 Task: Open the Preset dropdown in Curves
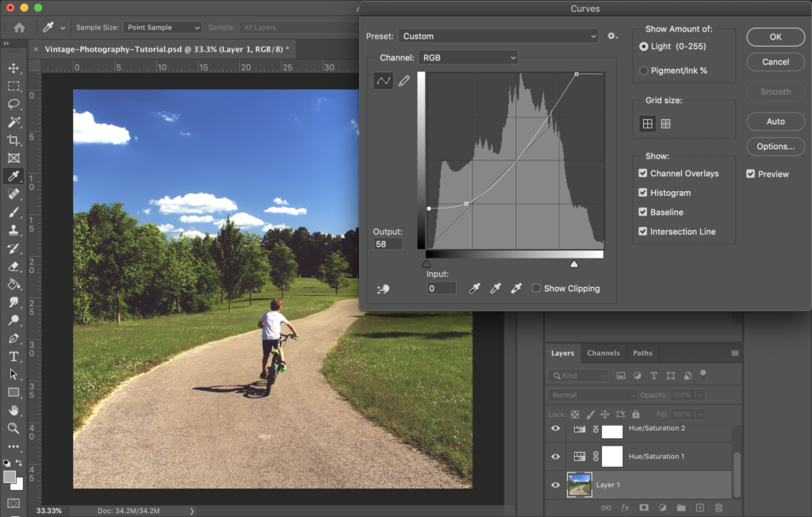[498, 36]
